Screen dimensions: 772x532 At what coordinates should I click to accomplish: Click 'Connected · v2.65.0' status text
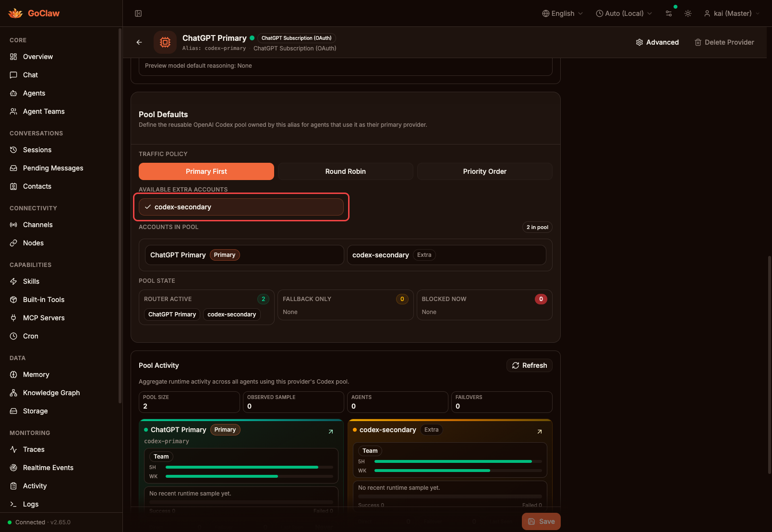43,522
